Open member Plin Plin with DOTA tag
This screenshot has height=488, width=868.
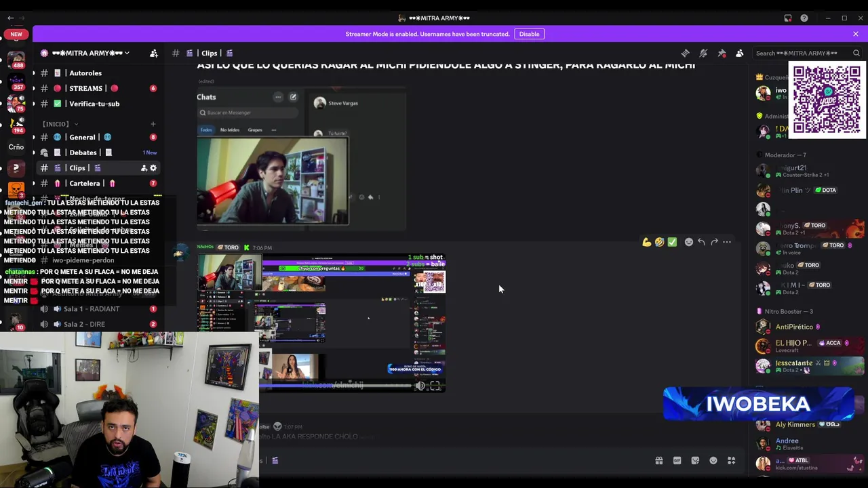point(808,190)
